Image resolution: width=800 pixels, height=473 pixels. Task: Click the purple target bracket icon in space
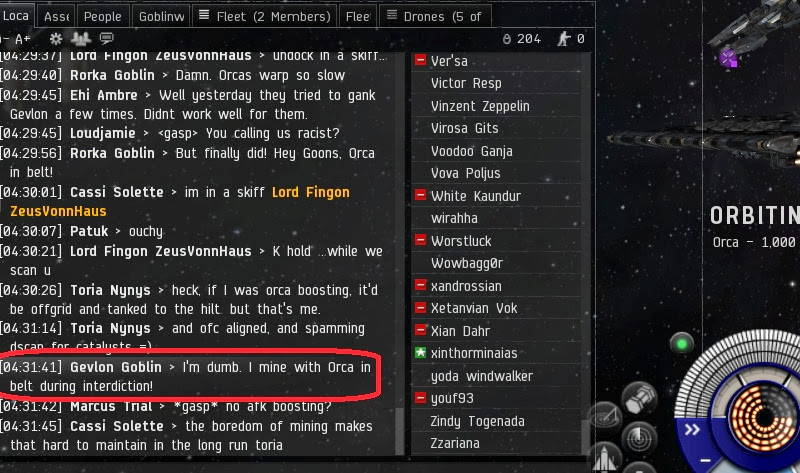point(729,58)
